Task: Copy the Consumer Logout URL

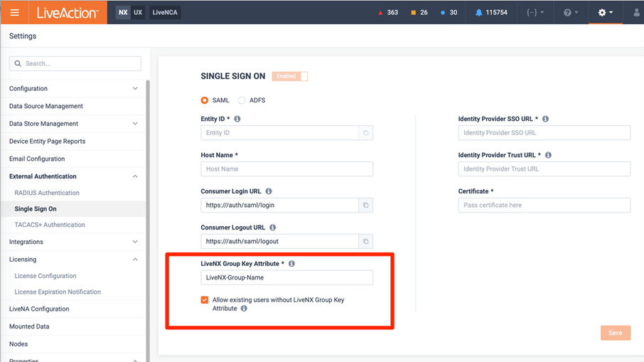Action: (365, 241)
